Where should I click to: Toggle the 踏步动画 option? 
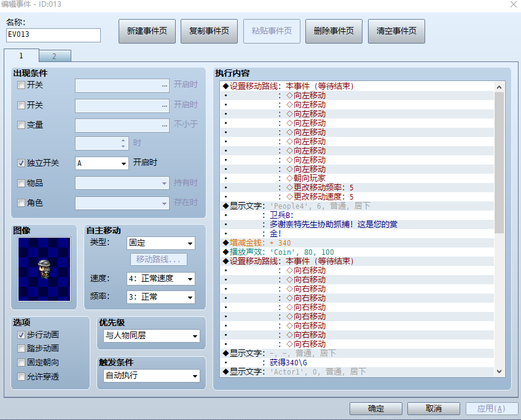(x=21, y=348)
